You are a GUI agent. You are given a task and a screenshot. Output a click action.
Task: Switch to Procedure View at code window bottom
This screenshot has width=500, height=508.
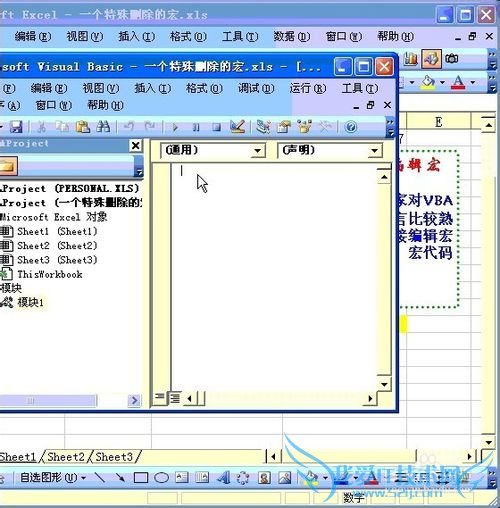point(160,397)
